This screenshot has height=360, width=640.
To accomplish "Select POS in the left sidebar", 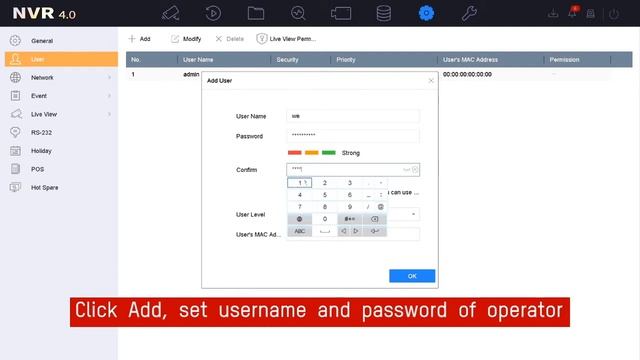I will (61, 169).
